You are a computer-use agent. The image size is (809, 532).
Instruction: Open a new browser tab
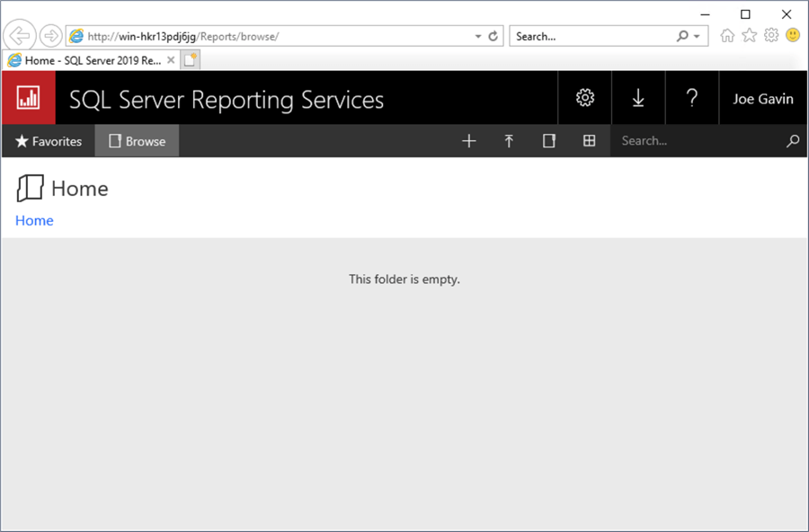pos(191,60)
